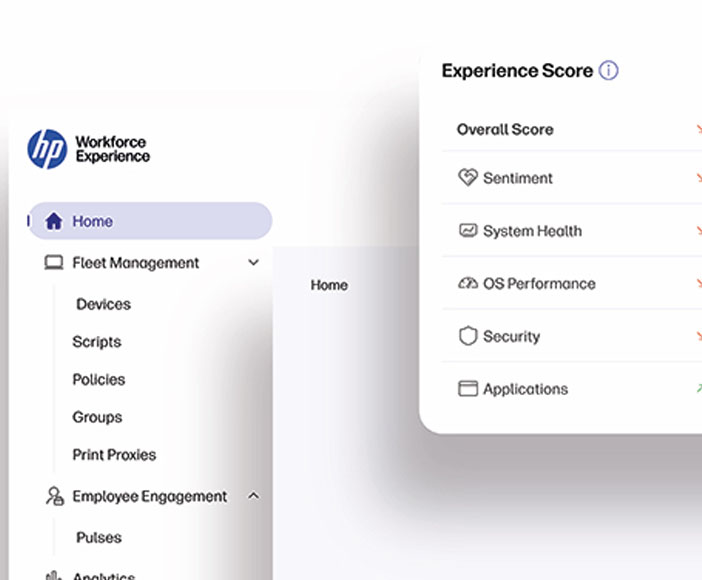The image size is (702, 580).
Task: Go to Policies in sidebar
Action: 99,380
